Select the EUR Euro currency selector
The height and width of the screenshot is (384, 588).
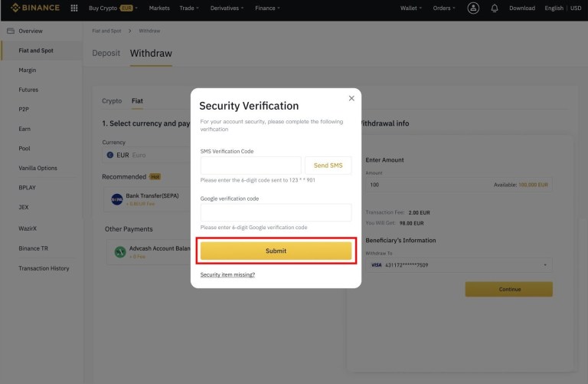pyautogui.click(x=146, y=155)
